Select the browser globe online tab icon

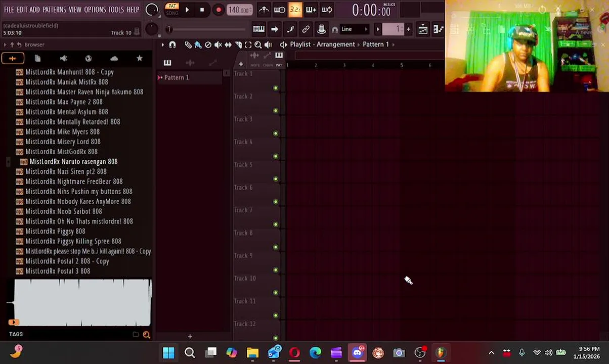[89, 59]
